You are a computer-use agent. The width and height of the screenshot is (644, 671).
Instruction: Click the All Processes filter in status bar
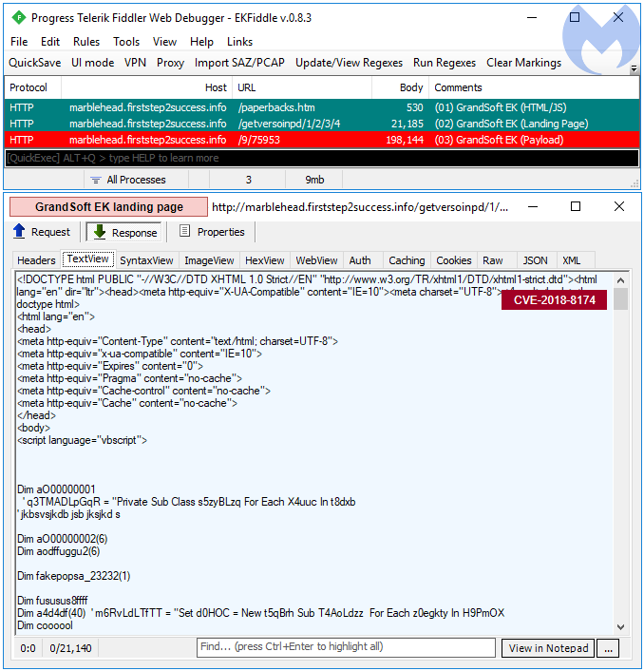136,180
